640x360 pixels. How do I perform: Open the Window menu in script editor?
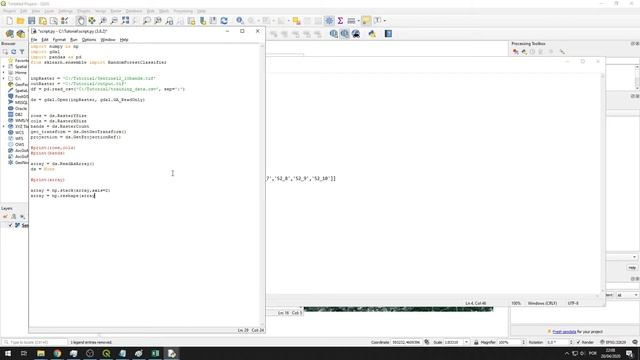(x=108, y=40)
